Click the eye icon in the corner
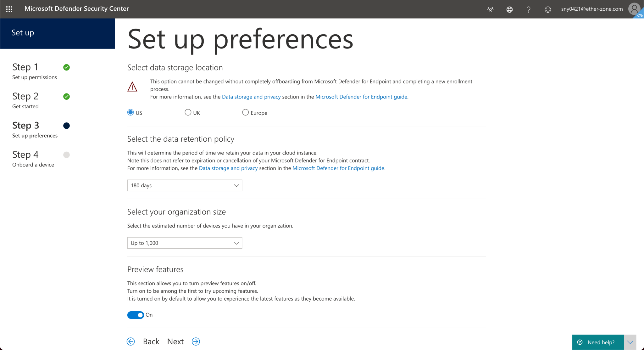644x350 pixels. 640,16
